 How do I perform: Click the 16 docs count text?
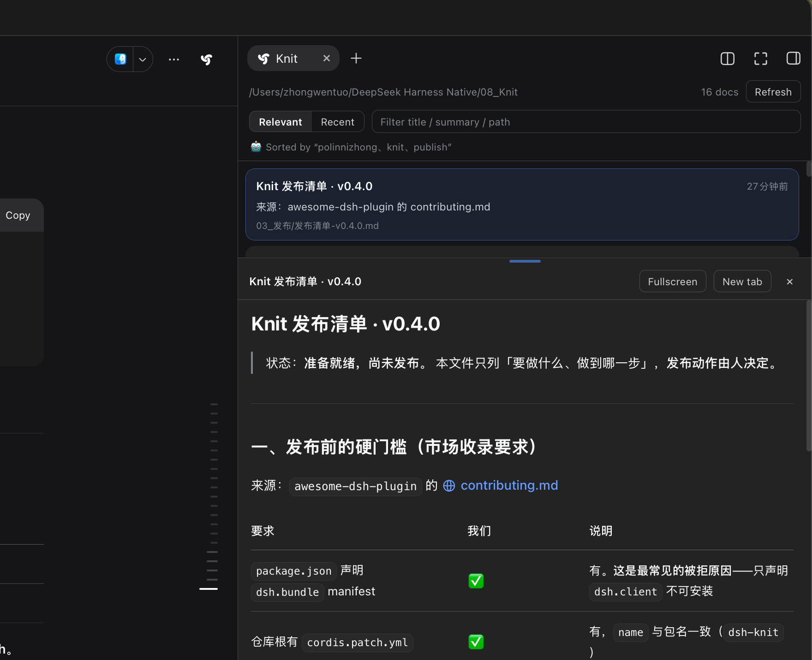[720, 92]
